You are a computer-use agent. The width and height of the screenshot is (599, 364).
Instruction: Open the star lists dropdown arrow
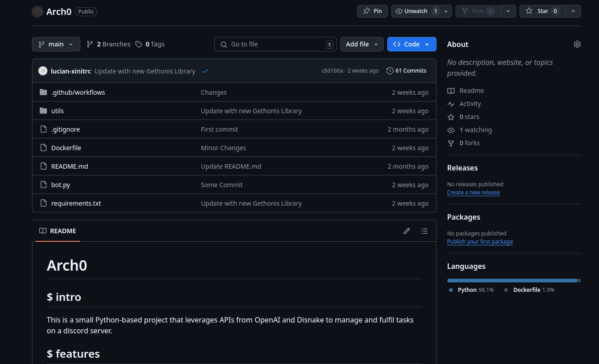573,11
